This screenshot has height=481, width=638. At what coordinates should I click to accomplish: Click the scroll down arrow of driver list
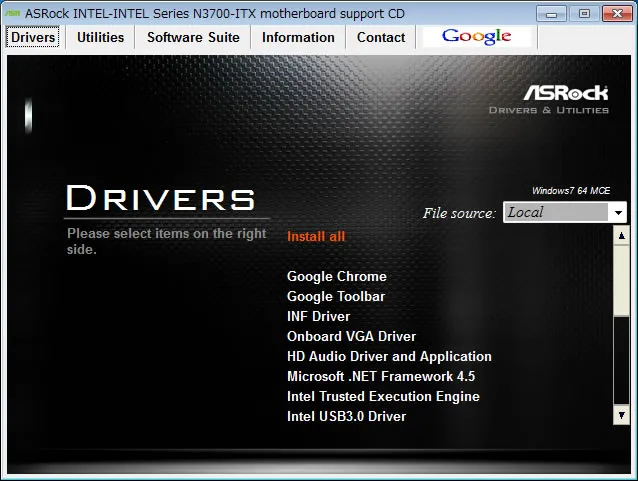pyautogui.click(x=621, y=415)
